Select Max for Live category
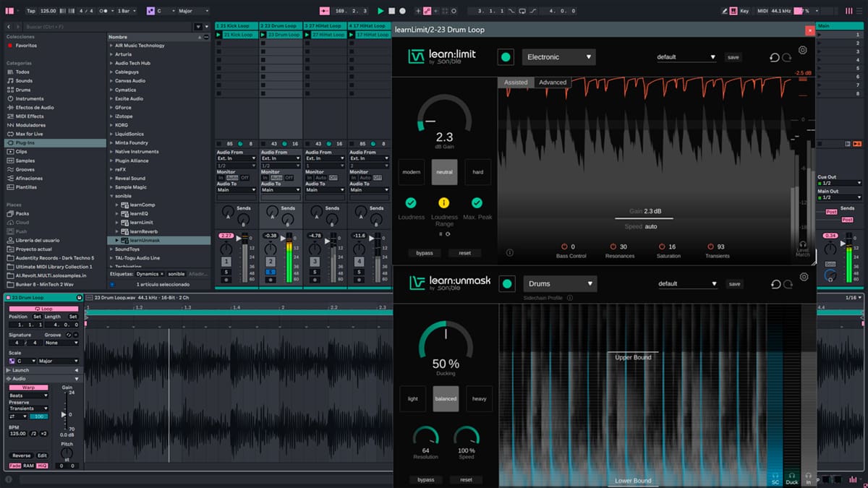Image resolution: width=868 pixels, height=488 pixels. (x=30, y=134)
